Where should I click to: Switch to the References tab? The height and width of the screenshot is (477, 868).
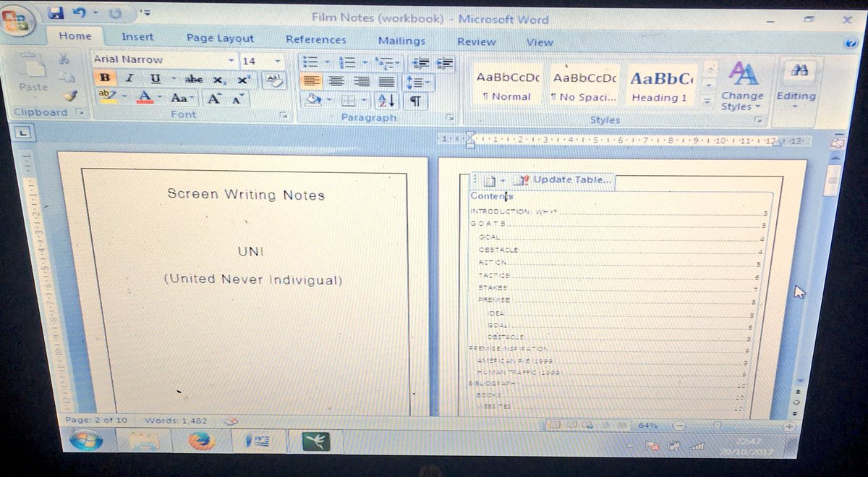(315, 40)
